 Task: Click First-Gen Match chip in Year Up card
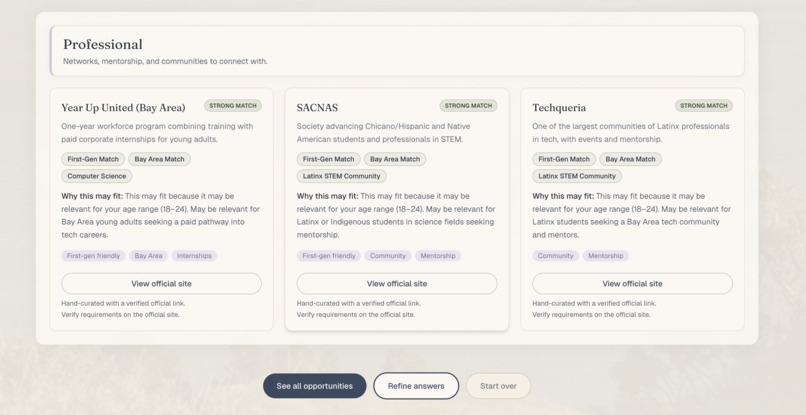[93, 159]
